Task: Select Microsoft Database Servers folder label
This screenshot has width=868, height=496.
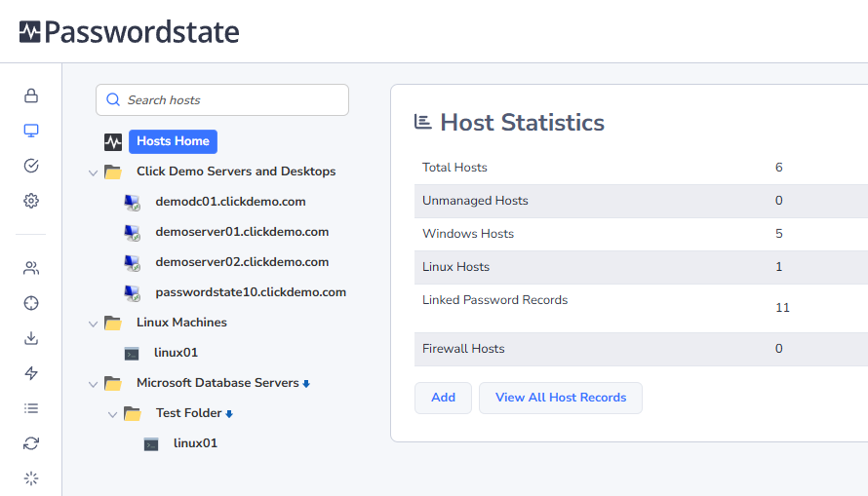Action: tap(217, 383)
